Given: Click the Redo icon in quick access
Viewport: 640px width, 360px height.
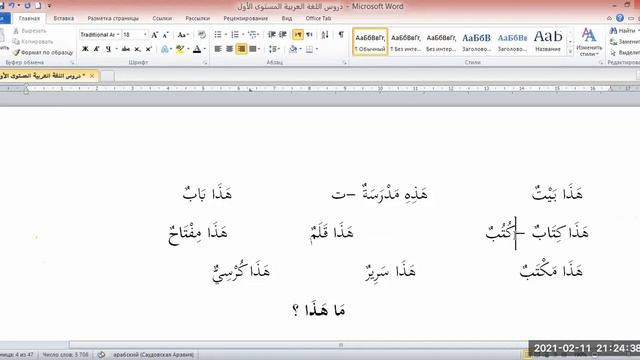Looking at the screenshot, I should (27, 5).
